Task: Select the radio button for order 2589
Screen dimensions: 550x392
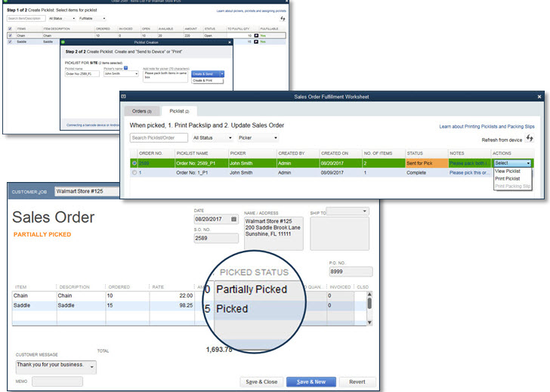Action: pyautogui.click(x=134, y=163)
